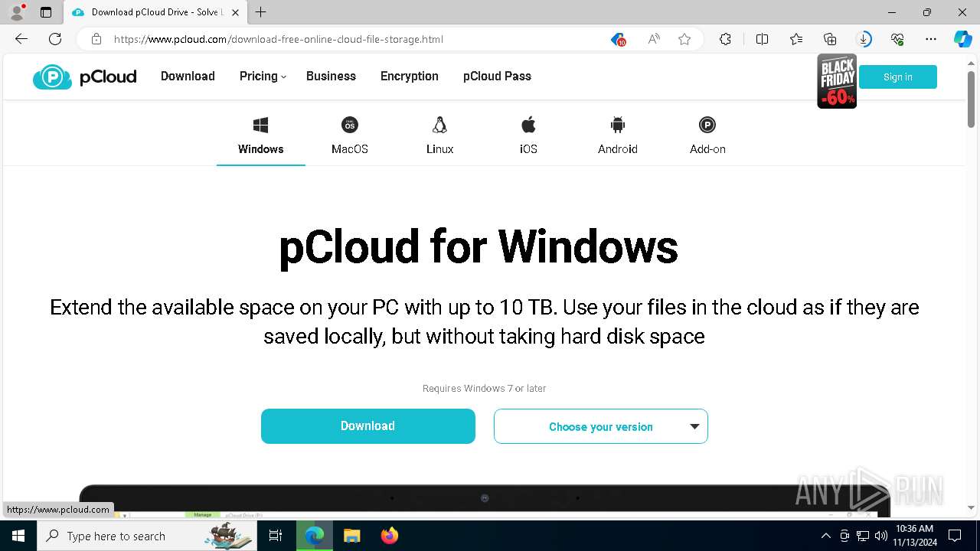Select the Linux platform tab
This screenshot has width=980, height=551.
(439, 136)
